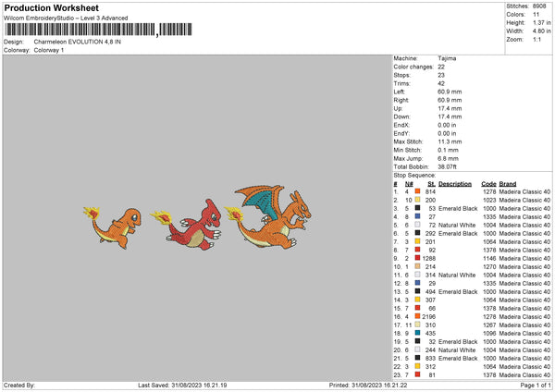
Task: Click the orange swatch in stop row 1
Action: (418, 191)
